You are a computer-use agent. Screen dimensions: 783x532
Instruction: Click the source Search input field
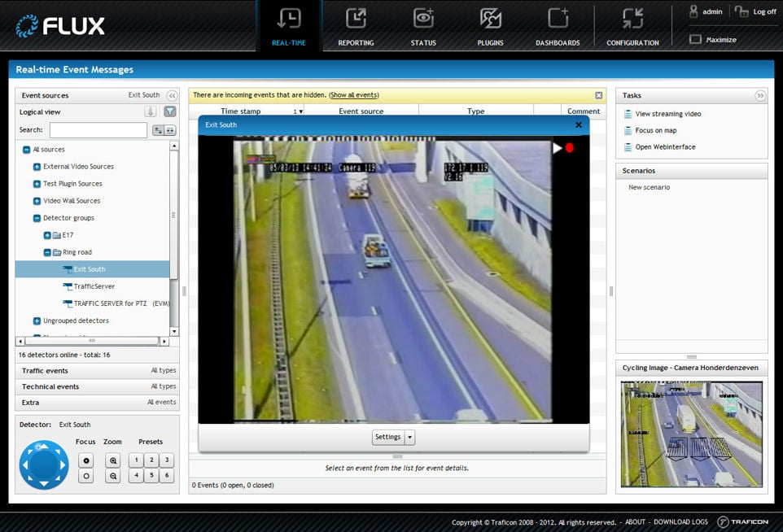(x=98, y=130)
